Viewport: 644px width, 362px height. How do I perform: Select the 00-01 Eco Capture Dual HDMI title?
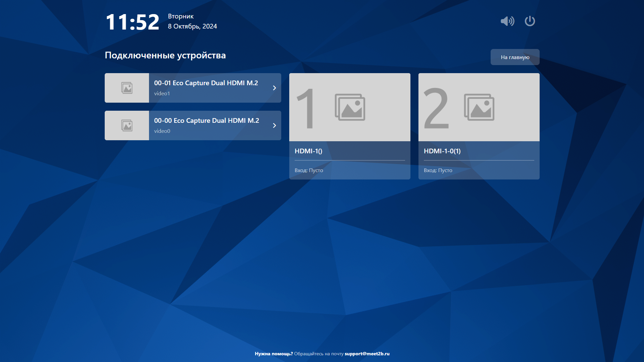coord(206,83)
